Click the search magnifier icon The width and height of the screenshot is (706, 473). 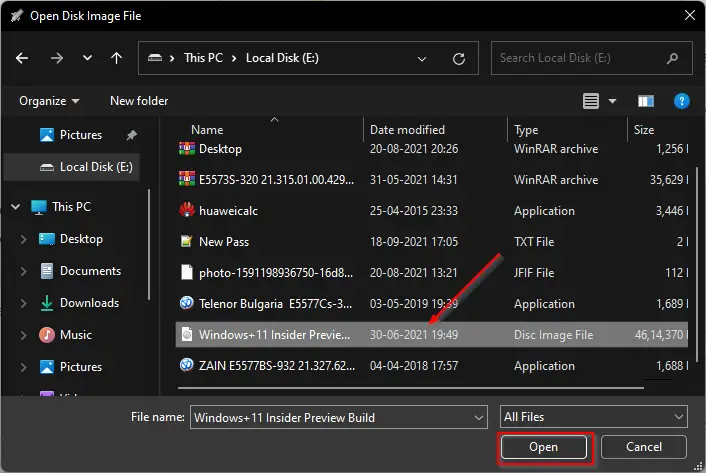click(x=673, y=58)
